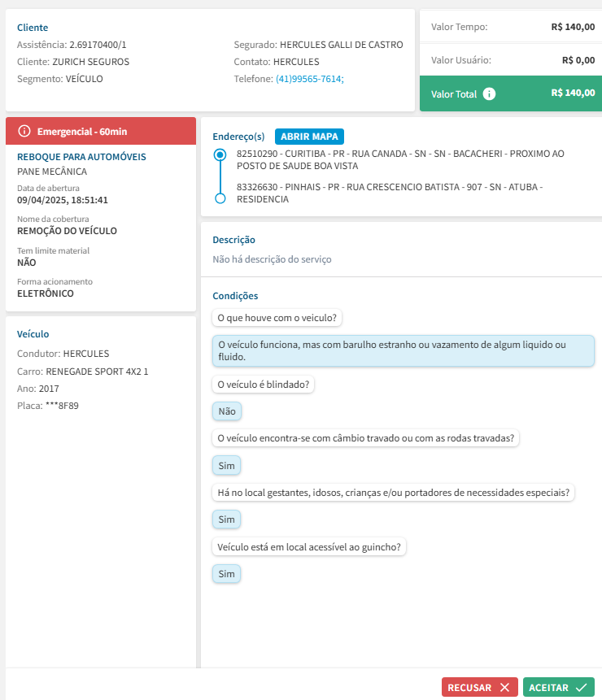The height and width of the screenshot is (700, 602).
Task: Select the destination address marker circle
Action: [220, 198]
